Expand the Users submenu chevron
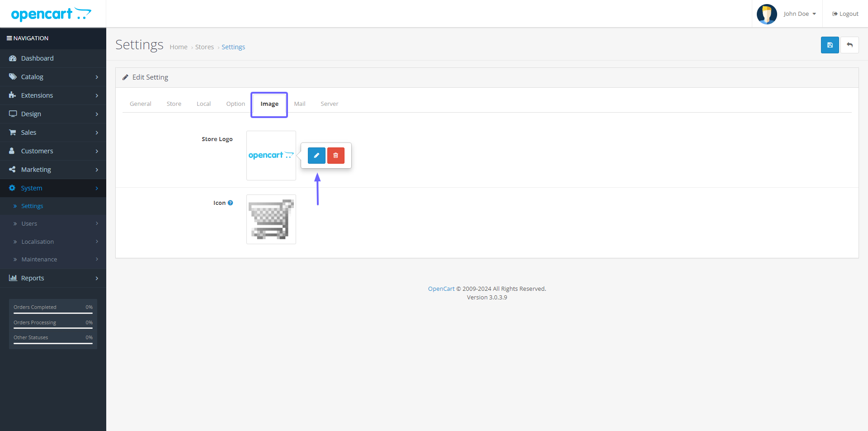 [97, 223]
